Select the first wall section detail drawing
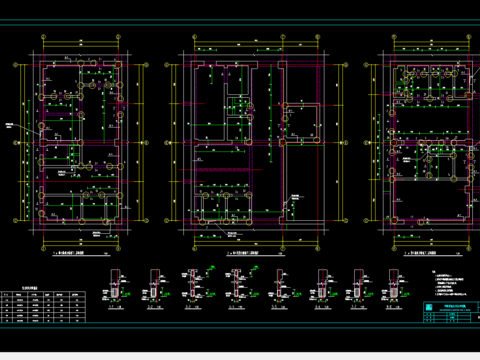 pos(117,288)
